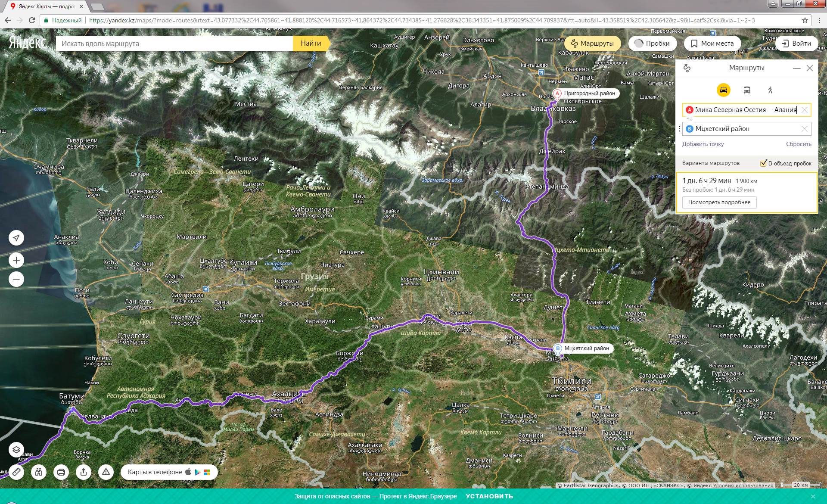Click the route end marker B on map
The image size is (827, 504).
[x=558, y=348]
